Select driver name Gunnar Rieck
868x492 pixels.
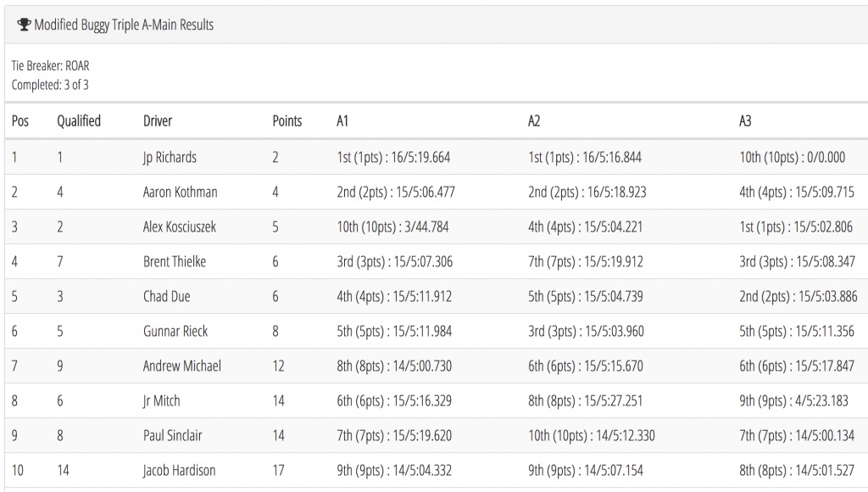175,332
